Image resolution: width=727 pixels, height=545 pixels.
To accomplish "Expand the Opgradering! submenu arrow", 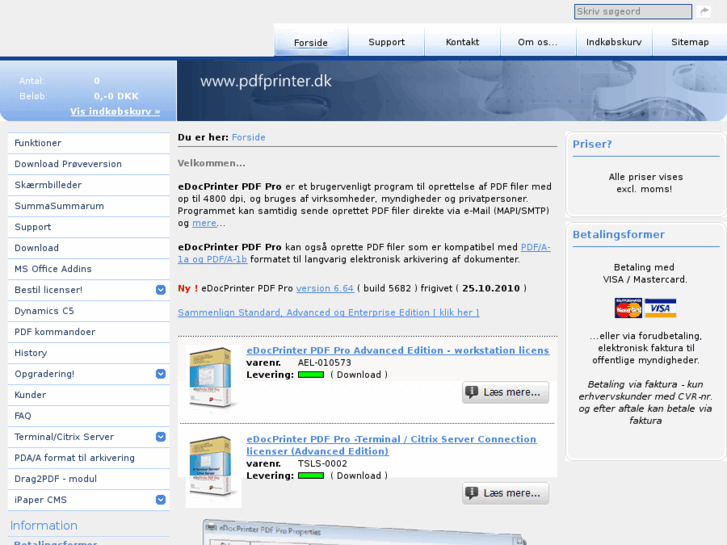I will tap(160, 374).
